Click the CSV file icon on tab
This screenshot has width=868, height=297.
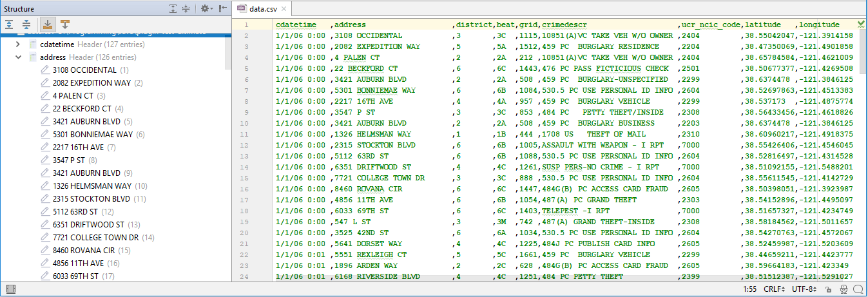tap(242, 8)
